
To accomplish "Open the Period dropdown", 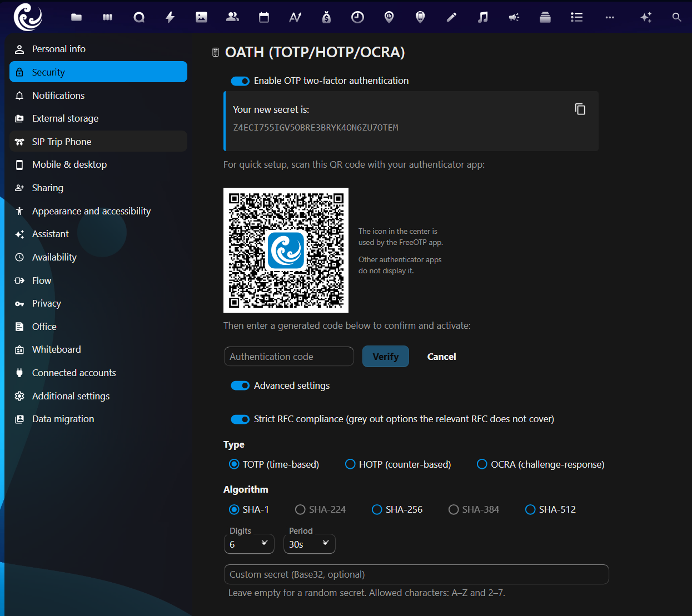I will 310,544.
